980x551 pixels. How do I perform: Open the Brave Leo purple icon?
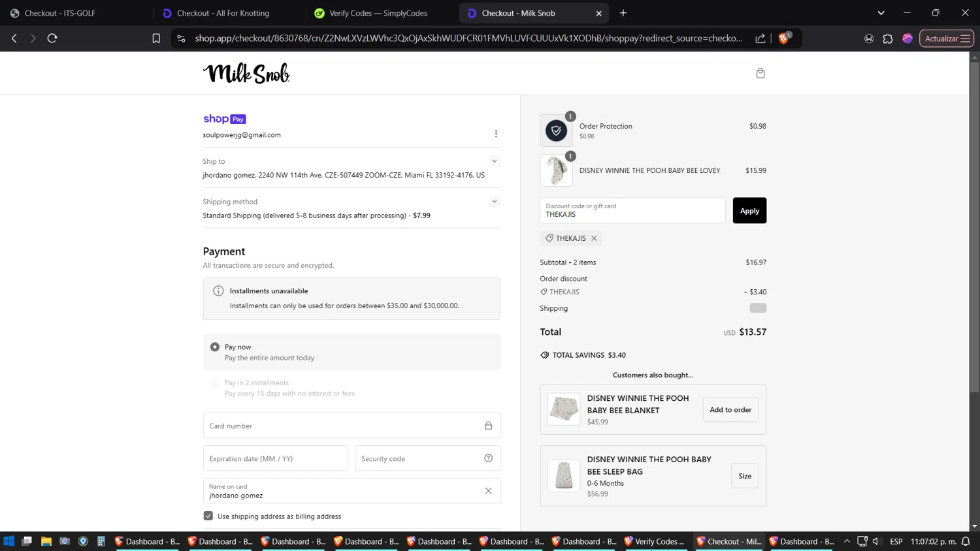point(907,39)
